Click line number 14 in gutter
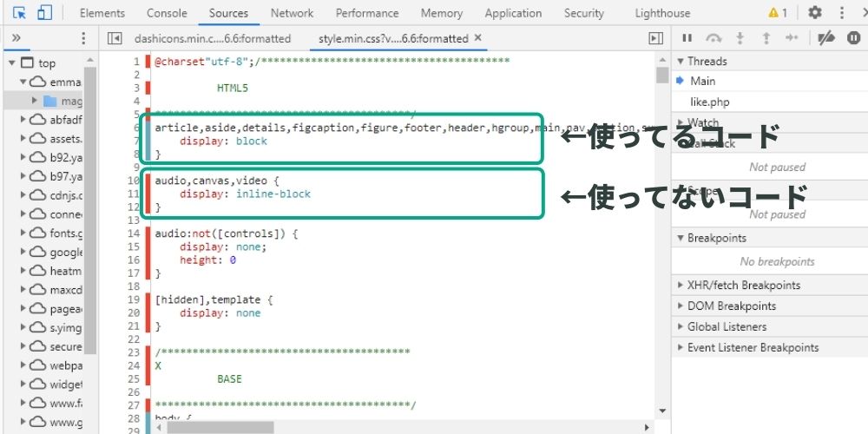The image size is (868, 434). point(134,233)
